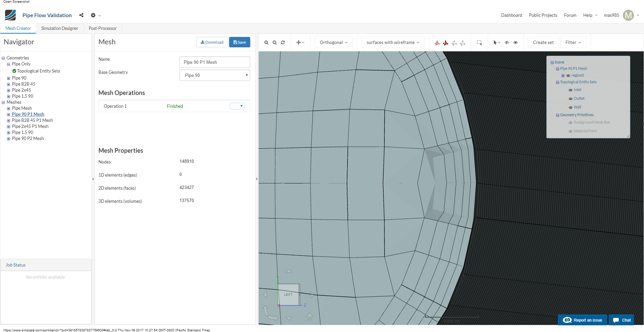This screenshot has height=332, width=644.
Task: Click the home view icon in viewport
Action: (x=309, y=316)
